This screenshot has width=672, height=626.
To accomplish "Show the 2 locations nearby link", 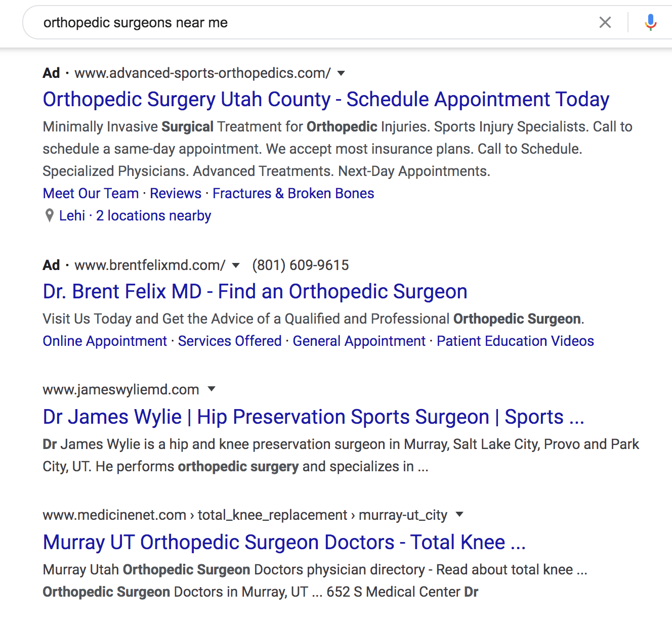I will 153,216.
